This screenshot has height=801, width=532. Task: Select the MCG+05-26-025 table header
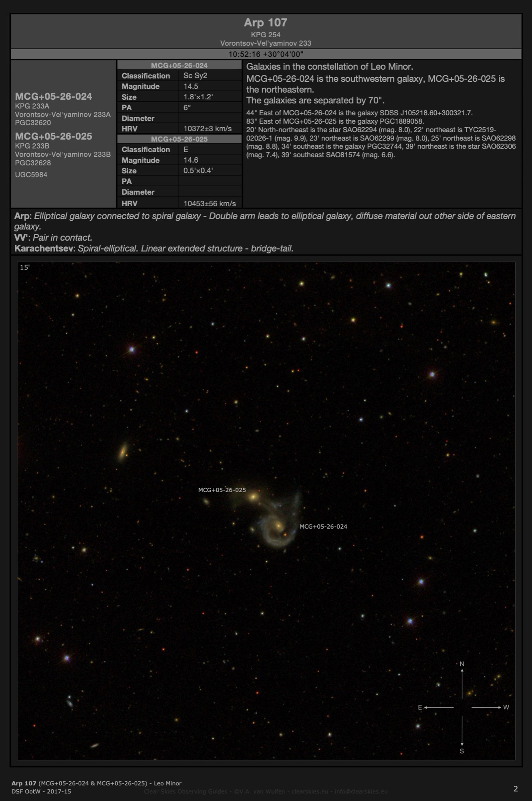pos(179,139)
